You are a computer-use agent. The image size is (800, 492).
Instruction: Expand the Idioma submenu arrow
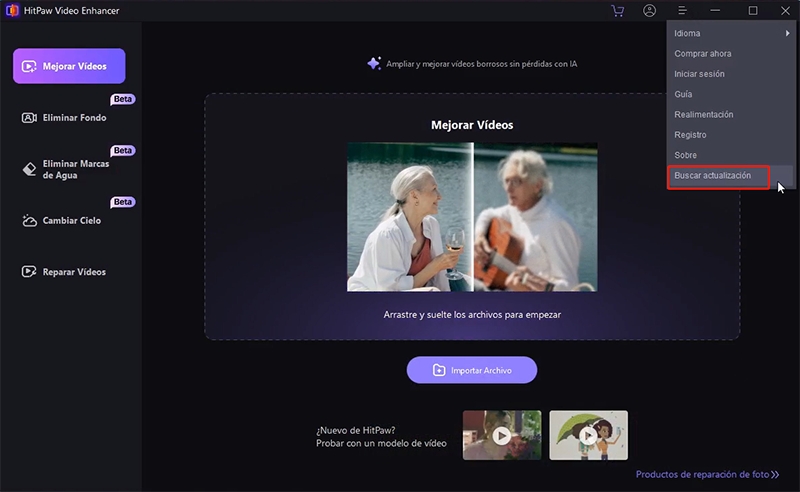click(x=787, y=33)
